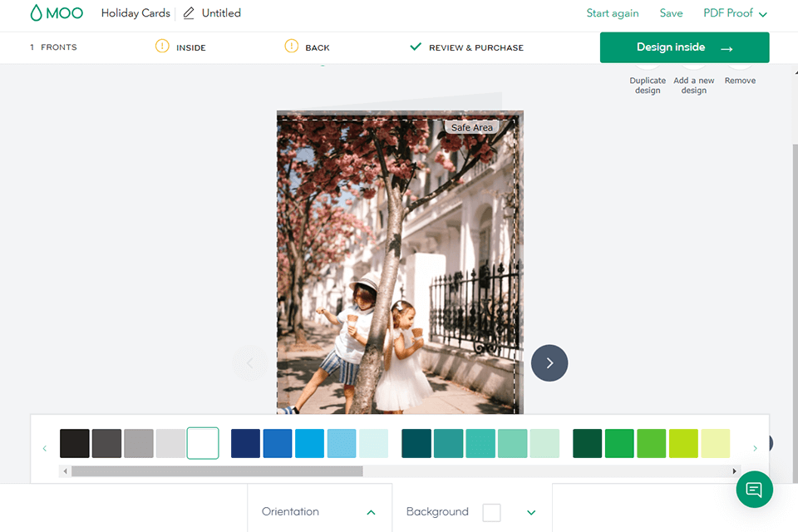Collapse the Orientation panel chevron
Screen dimensions: 798x532
pyautogui.click(x=371, y=512)
